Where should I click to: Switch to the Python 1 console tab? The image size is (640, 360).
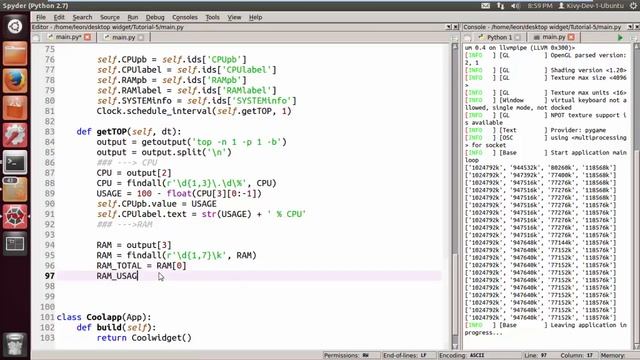(499, 37)
